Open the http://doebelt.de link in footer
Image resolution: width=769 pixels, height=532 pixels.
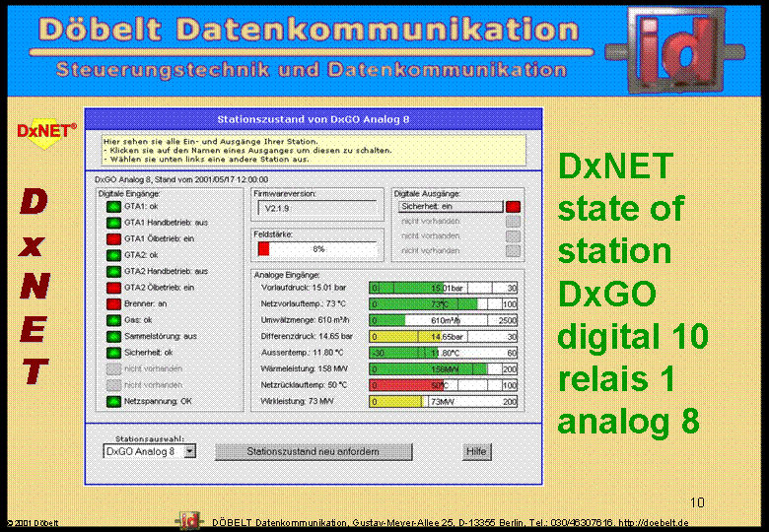coord(654,523)
